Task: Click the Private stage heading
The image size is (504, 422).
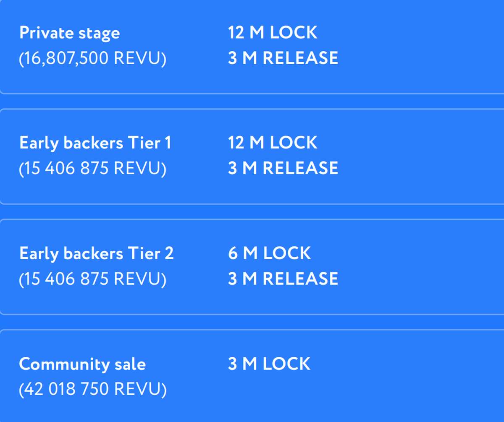Action: [69, 33]
